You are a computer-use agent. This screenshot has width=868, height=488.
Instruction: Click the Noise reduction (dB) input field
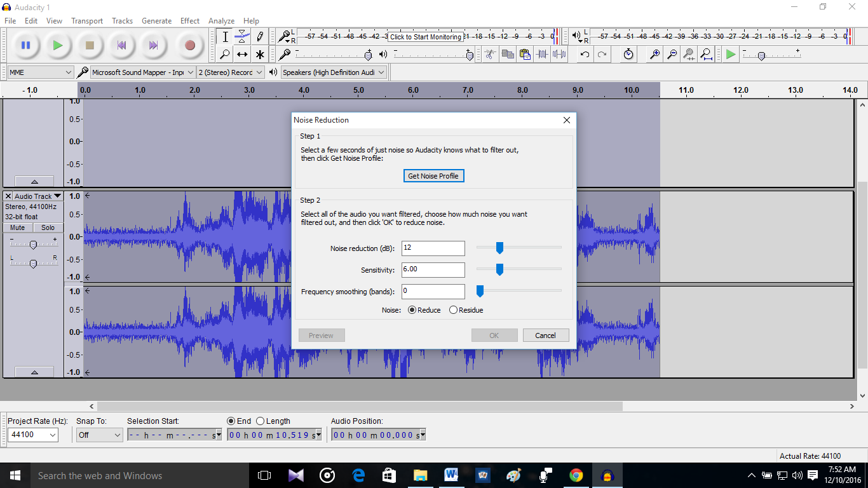(x=433, y=248)
